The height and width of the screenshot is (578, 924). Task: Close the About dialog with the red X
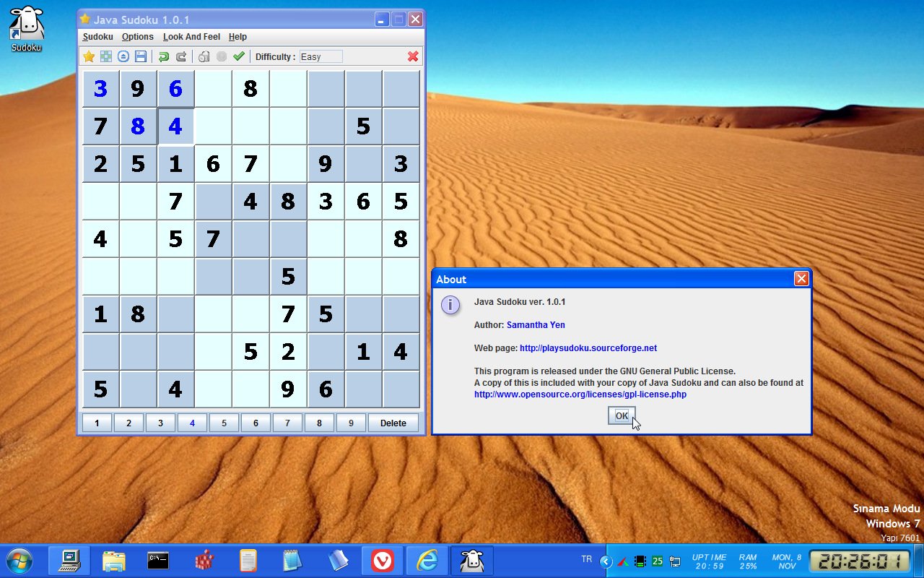tap(801, 279)
